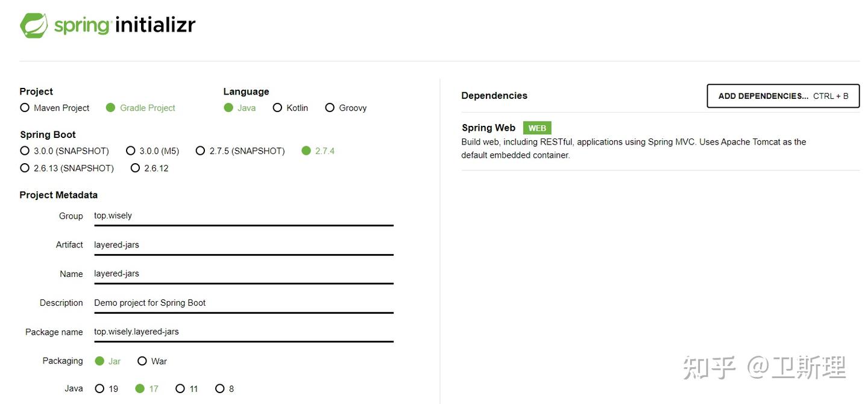Select Spring Boot version 3.0.0 (M5)
This screenshot has width=868, height=404.
(x=131, y=151)
